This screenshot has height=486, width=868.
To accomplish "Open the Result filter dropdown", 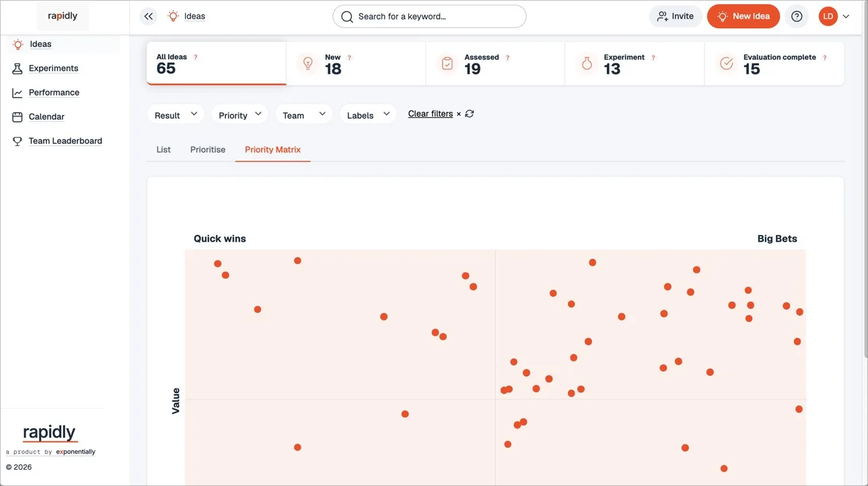I will 176,115.
